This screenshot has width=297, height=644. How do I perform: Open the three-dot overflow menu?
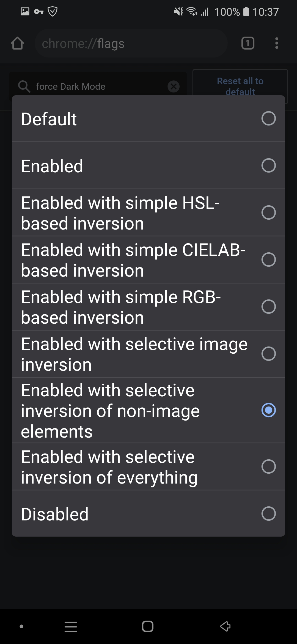pos(277,43)
